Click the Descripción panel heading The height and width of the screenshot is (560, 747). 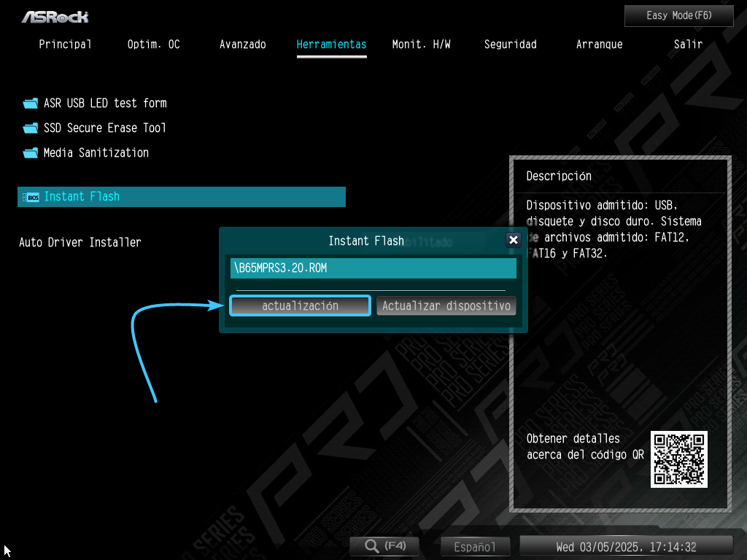(559, 176)
